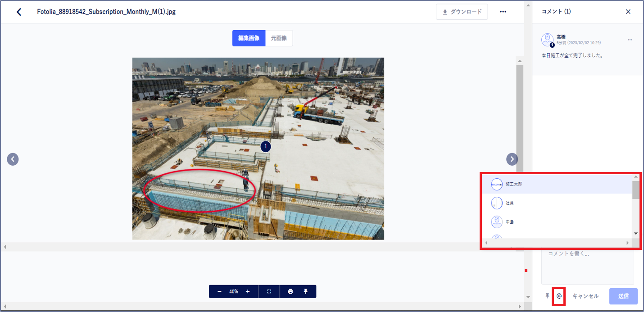This screenshot has height=312, width=644.
Task: Click image vertical scrollbar up arrow
Action: (520, 61)
